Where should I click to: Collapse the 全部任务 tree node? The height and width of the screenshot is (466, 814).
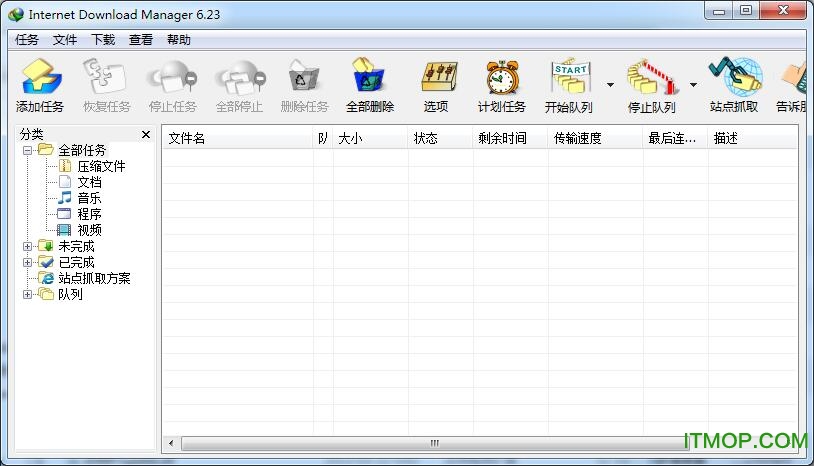[x=28, y=150]
